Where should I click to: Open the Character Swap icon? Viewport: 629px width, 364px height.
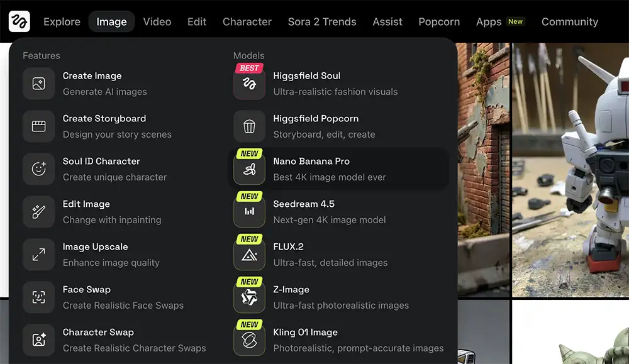point(39,340)
